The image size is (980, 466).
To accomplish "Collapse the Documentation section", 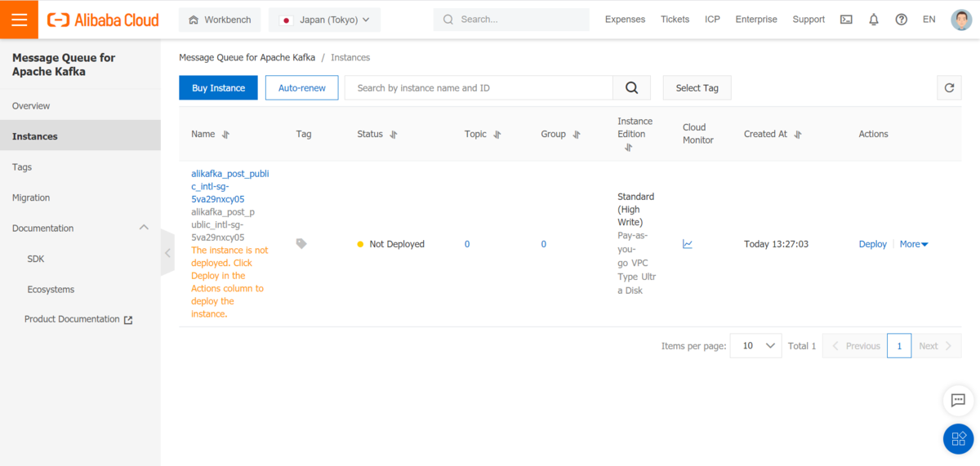I will pos(144,228).
